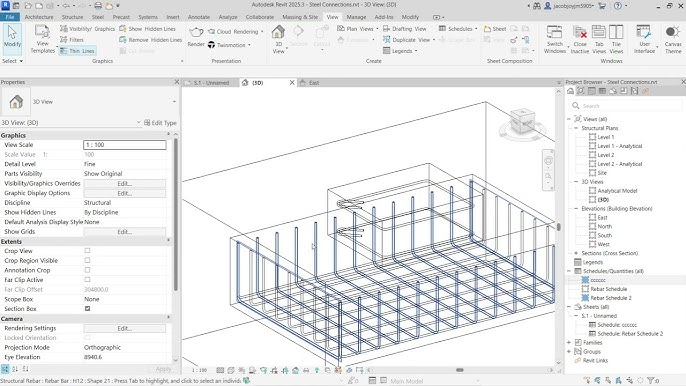The image size is (686, 386).
Task: Click Edit for Show Grids
Action: (125, 232)
